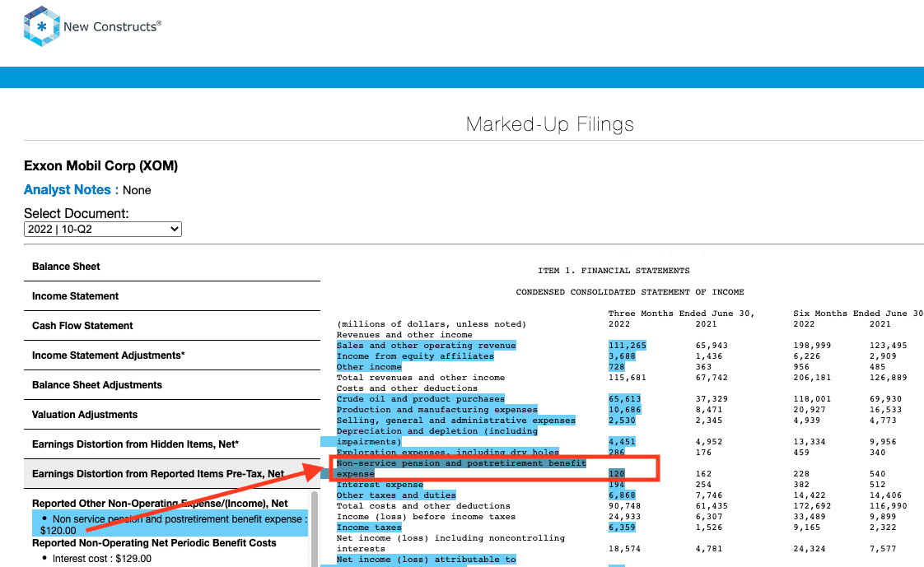Click highlighted Selling, general and administrative expenses

[455, 421]
